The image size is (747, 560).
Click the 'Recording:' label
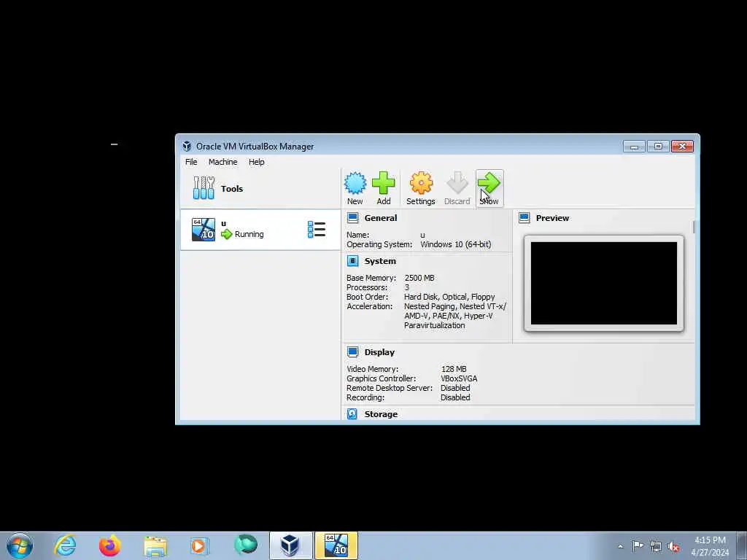365,397
